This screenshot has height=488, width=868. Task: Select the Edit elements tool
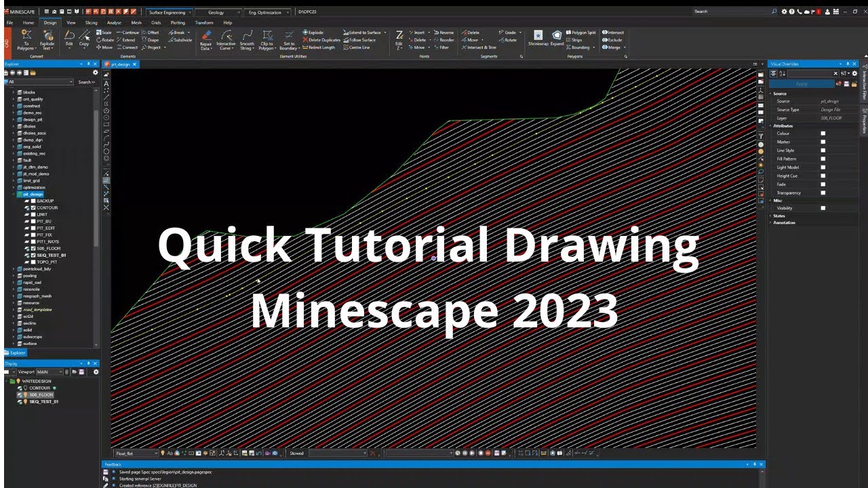(69, 39)
